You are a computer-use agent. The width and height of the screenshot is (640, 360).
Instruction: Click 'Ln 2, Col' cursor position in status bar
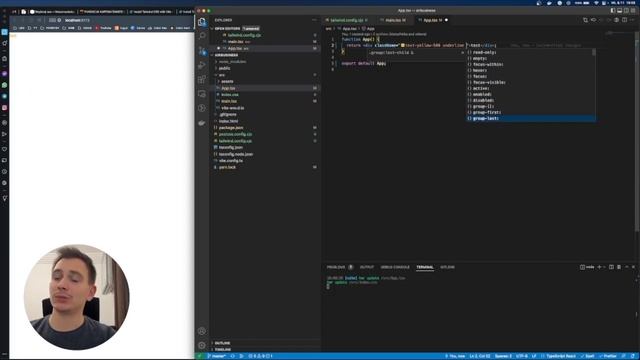479,356
